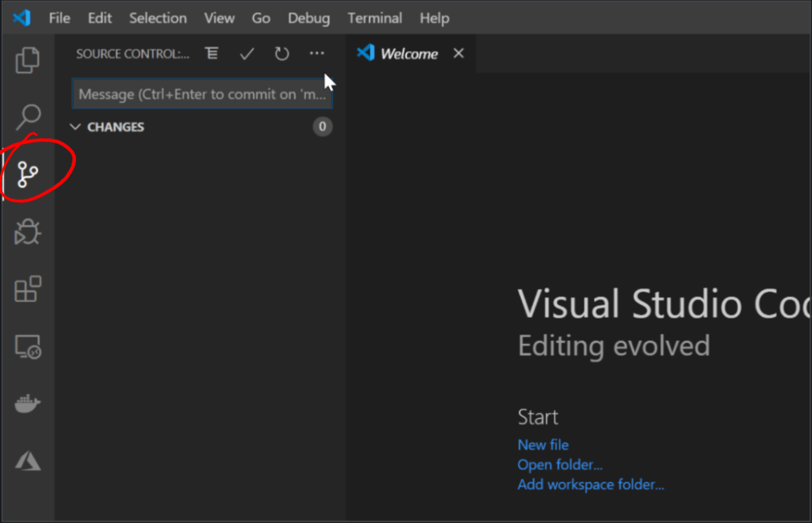This screenshot has height=523, width=812.
Task: Open the Debug menu
Action: tap(308, 18)
